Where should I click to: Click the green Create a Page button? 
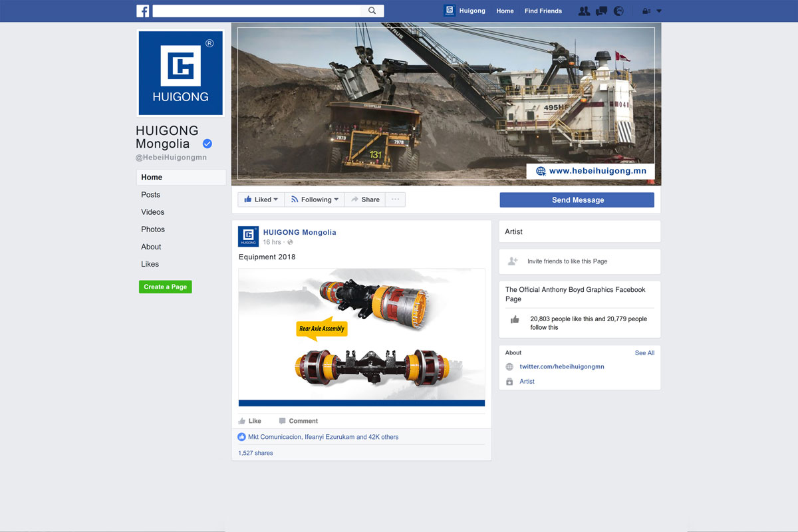tap(166, 287)
